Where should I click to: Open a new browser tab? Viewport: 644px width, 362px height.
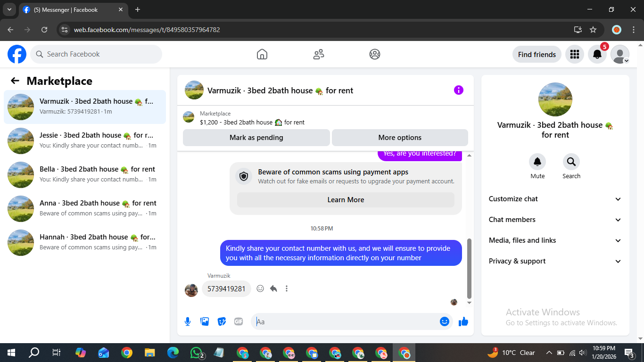138,9
